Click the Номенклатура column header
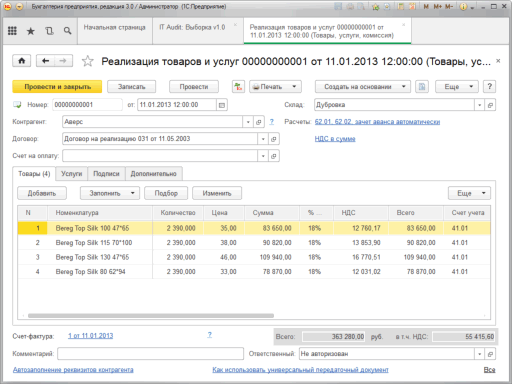The width and height of the screenshot is (512, 384). [100, 213]
